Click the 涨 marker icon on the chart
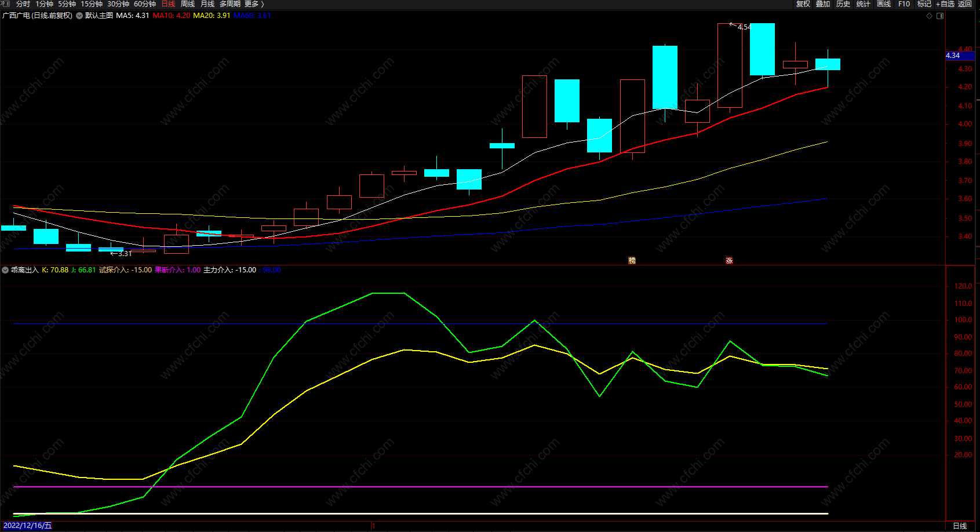The image size is (980, 532). coord(729,261)
